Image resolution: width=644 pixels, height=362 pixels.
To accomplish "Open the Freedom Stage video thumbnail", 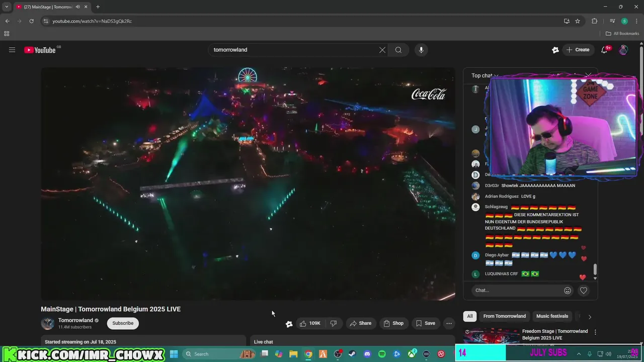I will pyautogui.click(x=492, y=337).
